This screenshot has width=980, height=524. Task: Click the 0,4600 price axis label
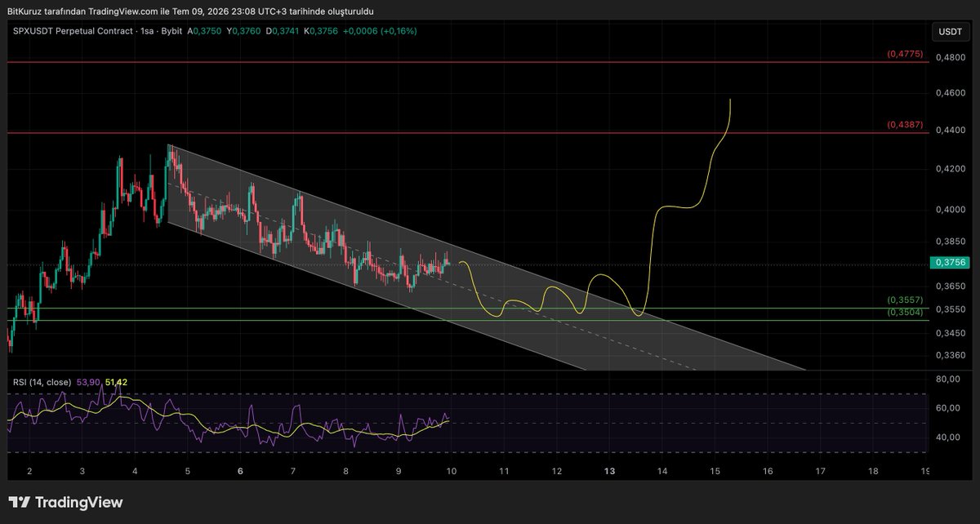coord(950,94)
